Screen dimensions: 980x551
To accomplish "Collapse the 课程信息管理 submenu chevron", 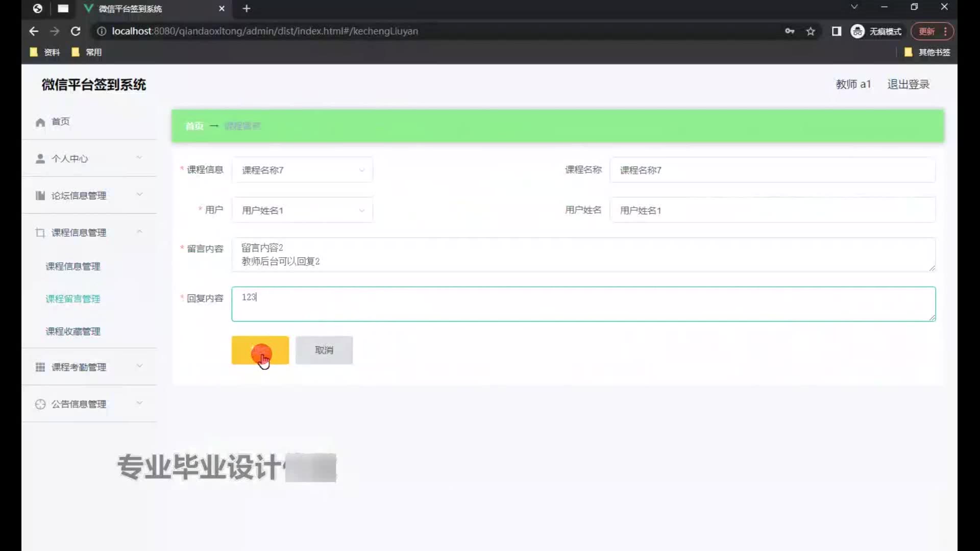I will coord(139,232).
